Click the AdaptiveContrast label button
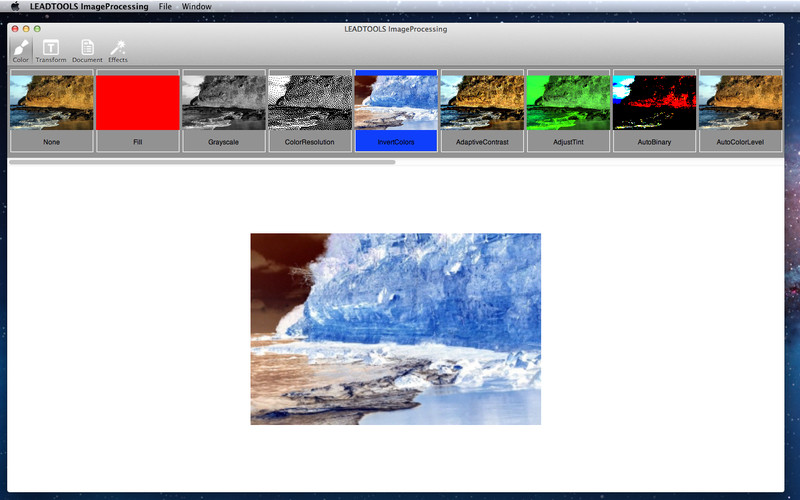Screen dimensions: 800x500 [482, 141]
